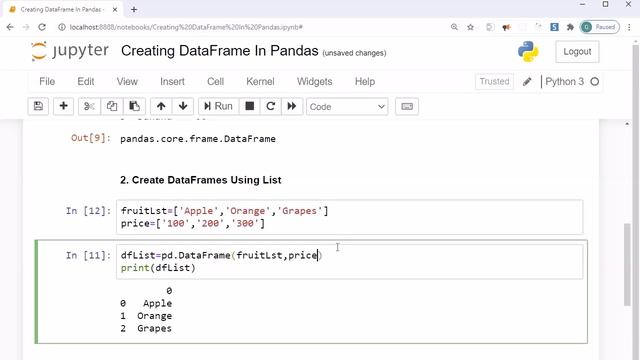Bookmark this page star icon
The width and height of the screenshot is (640, 360).
point(470,27)
